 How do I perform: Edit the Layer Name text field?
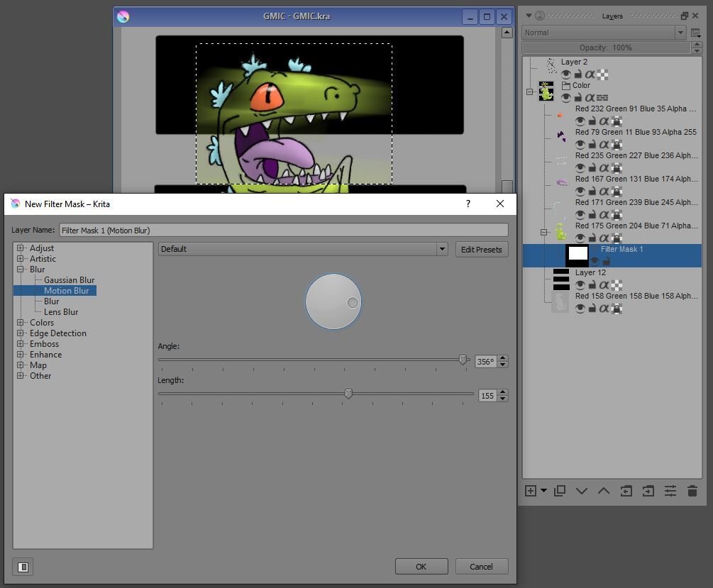coord(284,230)
